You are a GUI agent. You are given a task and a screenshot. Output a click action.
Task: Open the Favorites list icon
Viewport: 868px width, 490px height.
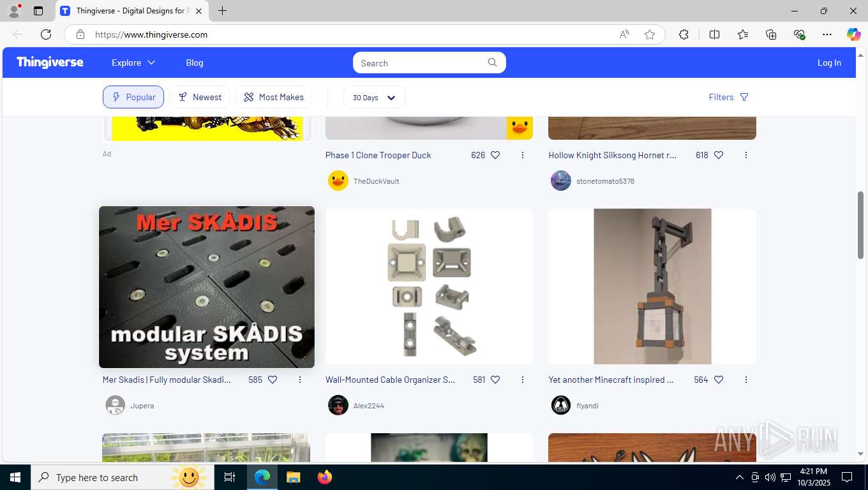pos(743,34)
